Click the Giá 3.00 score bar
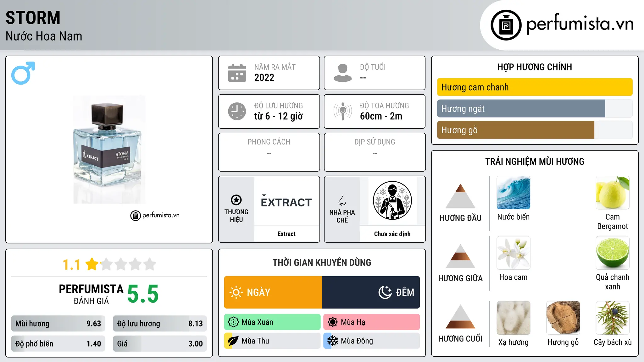This screenshot has height=362, width=644. tap(160, 344)
